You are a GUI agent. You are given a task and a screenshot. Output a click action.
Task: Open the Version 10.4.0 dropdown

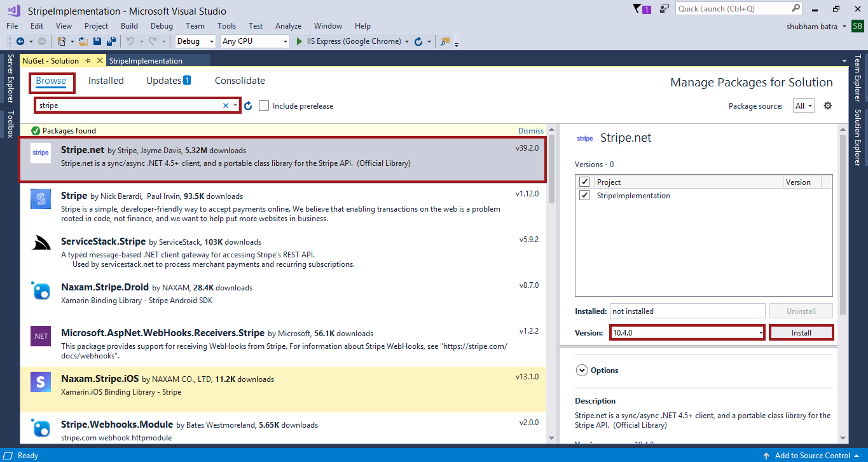761,333
